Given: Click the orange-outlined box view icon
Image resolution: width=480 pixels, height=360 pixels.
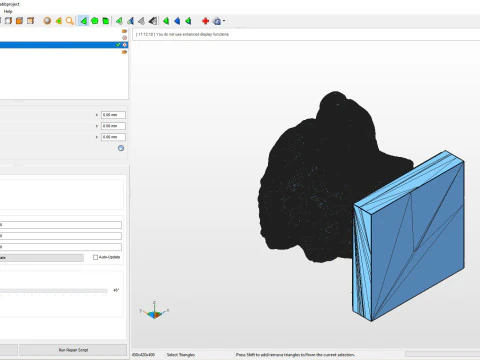Looking at the screenshot, I should [x=30, y=21].
